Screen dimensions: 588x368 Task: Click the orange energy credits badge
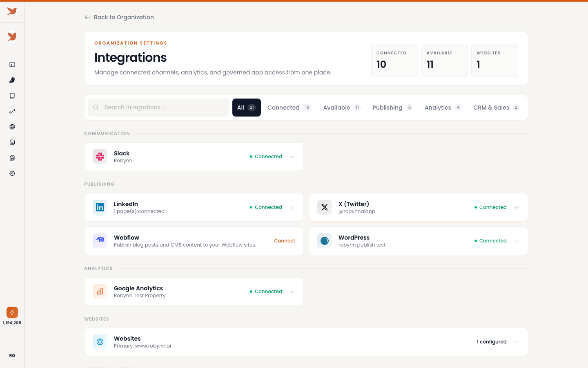tap(12, 312)
